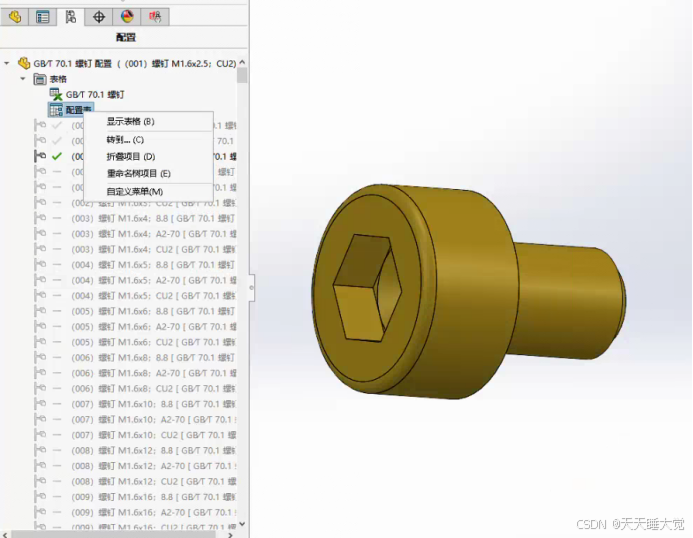This screenshot has width=693, height=538.
Task: Select configuration (008) 螺钉 M1.6x12; CU2
Action: coord(154,481)
